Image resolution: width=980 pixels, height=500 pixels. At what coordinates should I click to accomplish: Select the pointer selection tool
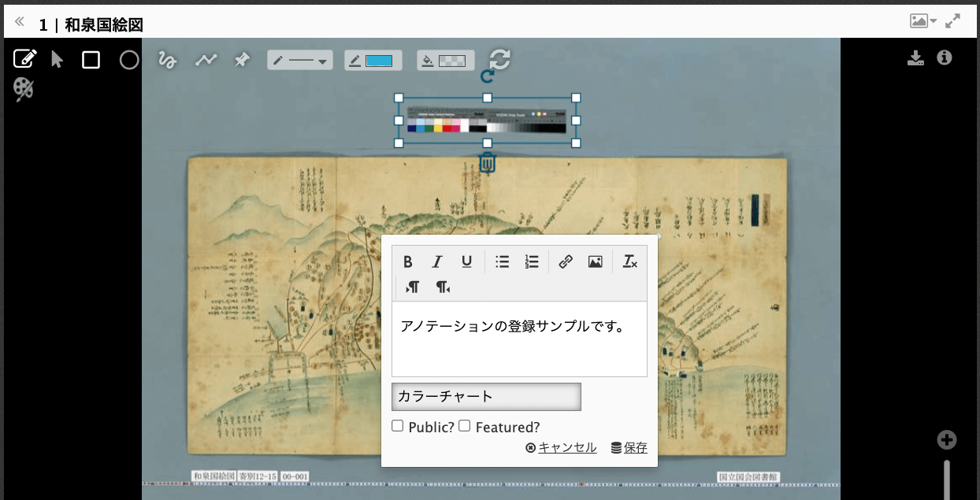coord(57,60)
